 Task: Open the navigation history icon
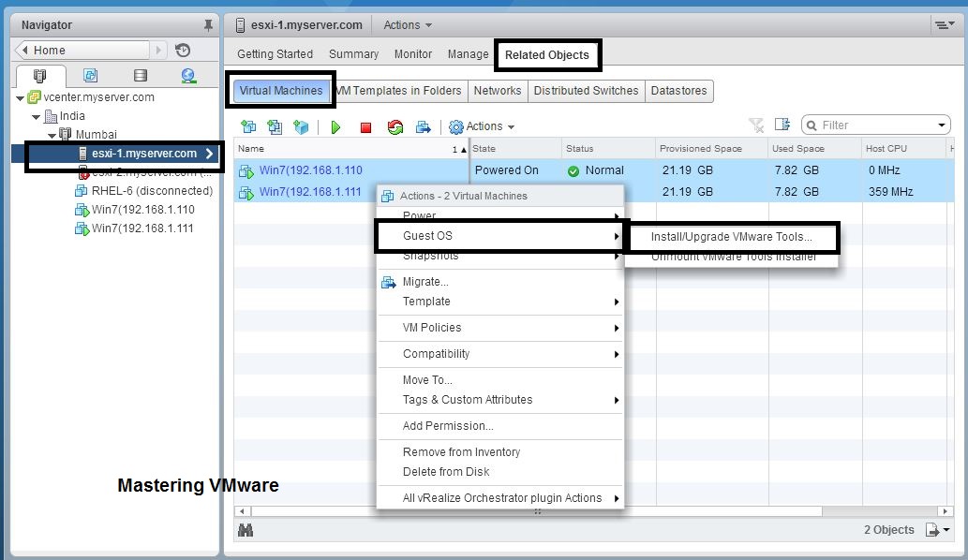(183, 50)
